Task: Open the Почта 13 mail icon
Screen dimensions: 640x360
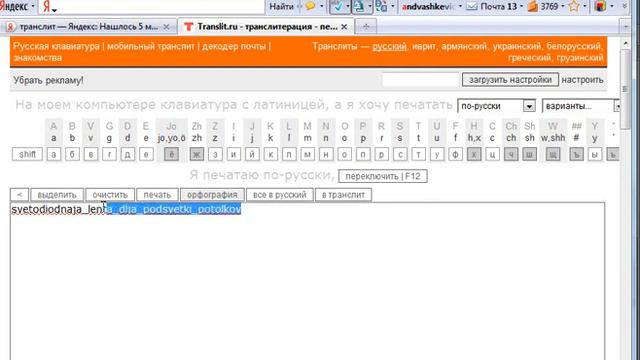Action: click(472, 6)
